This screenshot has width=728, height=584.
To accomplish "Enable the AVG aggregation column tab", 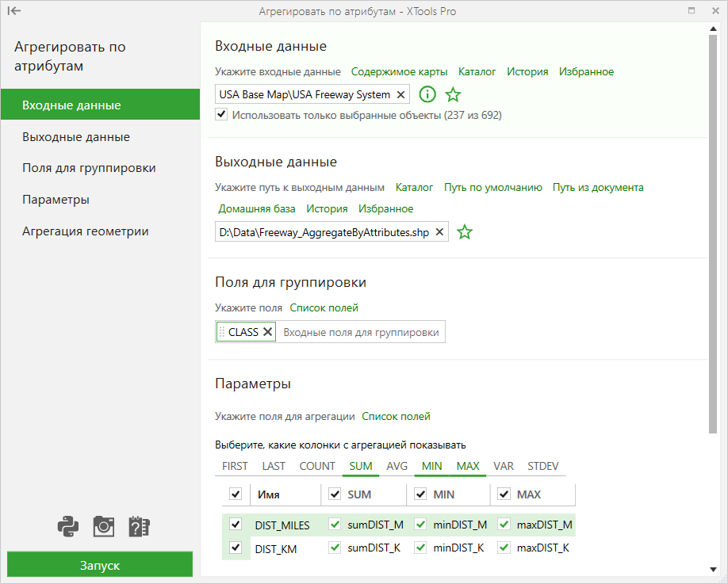I will coord(397,466).
